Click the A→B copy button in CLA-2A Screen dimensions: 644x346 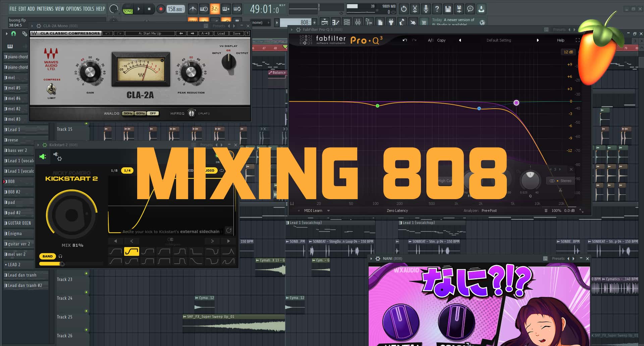(205, 33)
